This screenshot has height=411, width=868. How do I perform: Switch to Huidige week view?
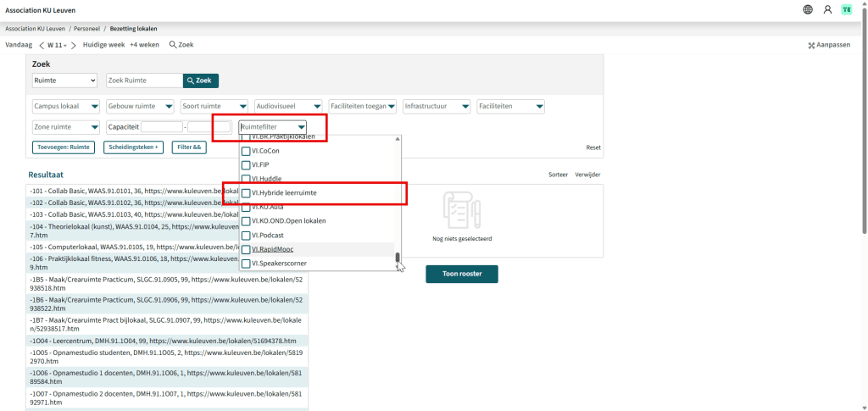pos(103,44)
